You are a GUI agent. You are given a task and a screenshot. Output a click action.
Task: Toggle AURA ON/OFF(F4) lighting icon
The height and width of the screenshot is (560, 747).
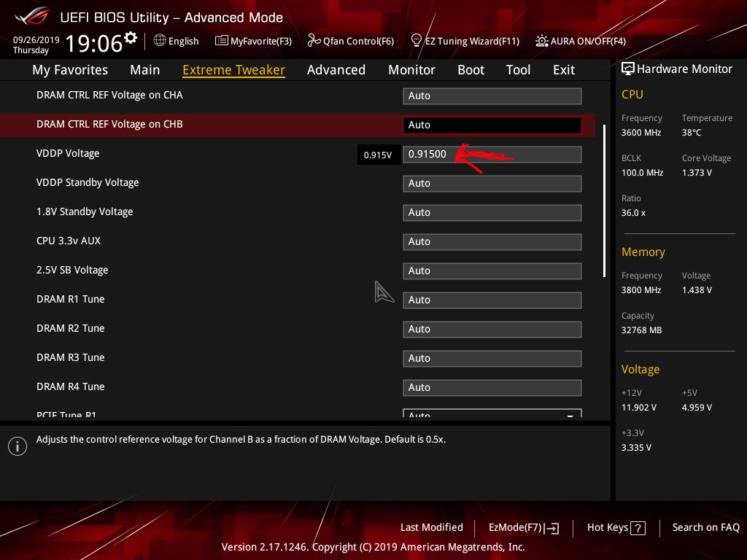542,41
